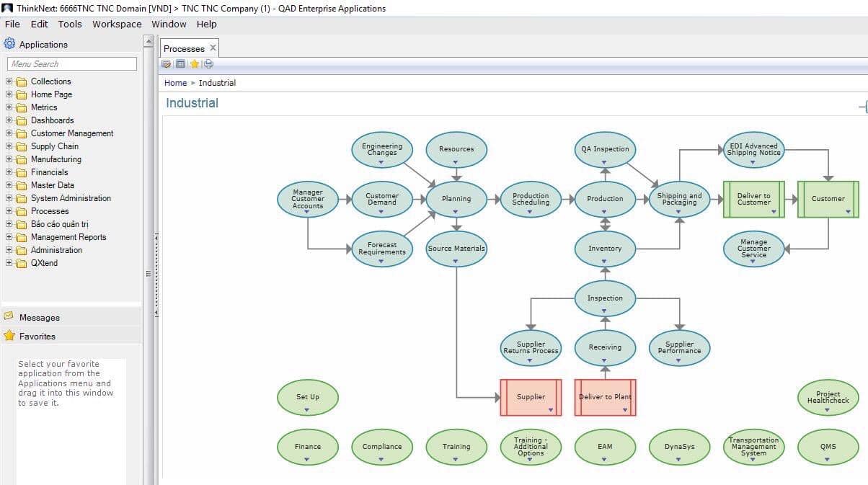Expand the Dashboards tree node
The image size is (868, 485).
pos(9,120)
